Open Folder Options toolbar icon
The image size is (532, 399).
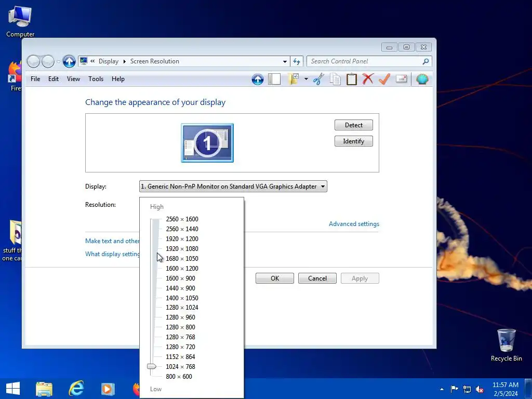pos(294,79)
